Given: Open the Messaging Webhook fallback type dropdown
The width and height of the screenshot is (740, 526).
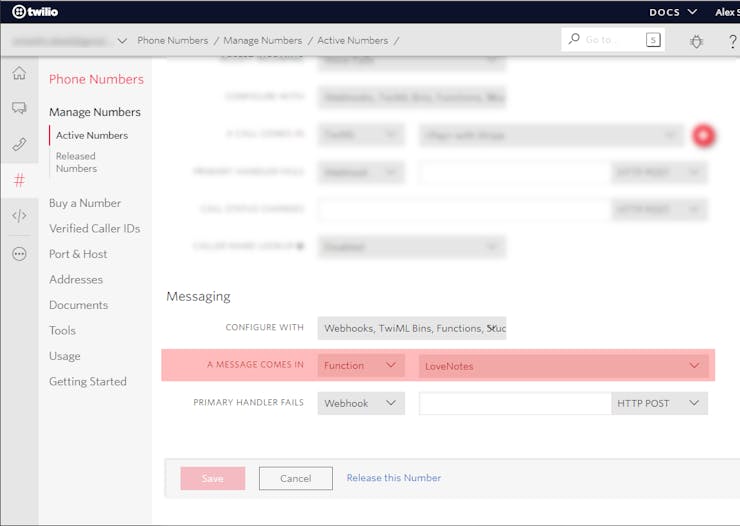Looking at the screenshot, I should click(x=361, y=403).
